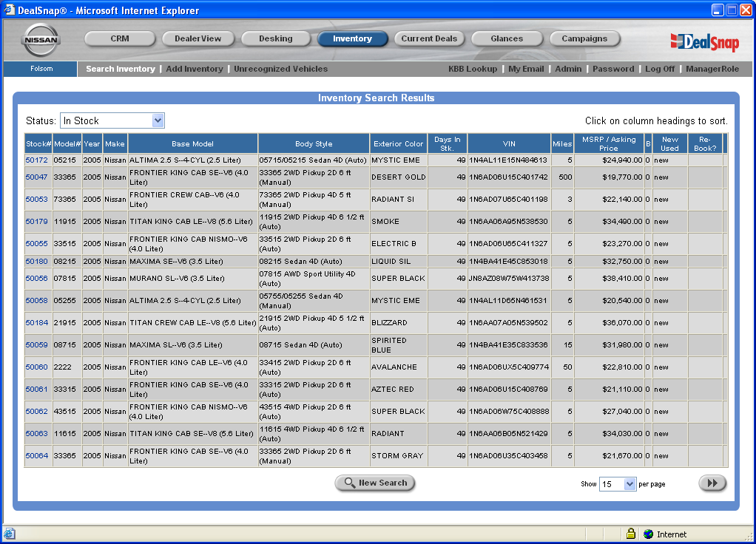This screenshot has width=756, height=544.
Task: Open stock number 50058
Action: pyautogui.click(x=37, y=301)
